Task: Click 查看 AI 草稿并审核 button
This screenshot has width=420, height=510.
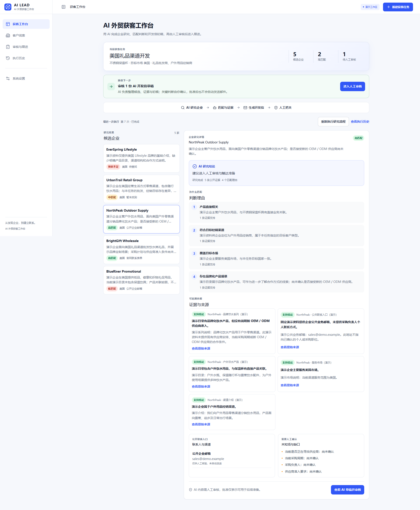Action: [x=347, y=490]
